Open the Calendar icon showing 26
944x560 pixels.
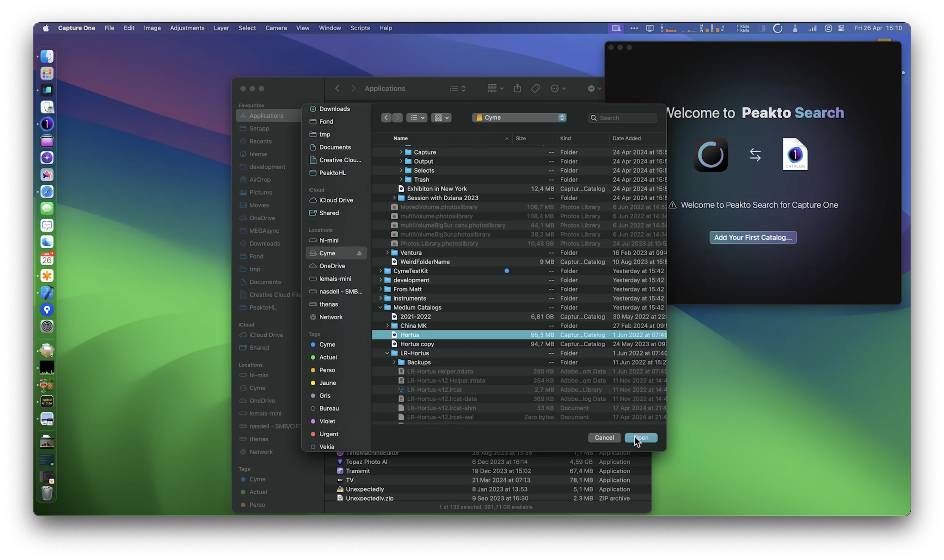tap(47, 259)
